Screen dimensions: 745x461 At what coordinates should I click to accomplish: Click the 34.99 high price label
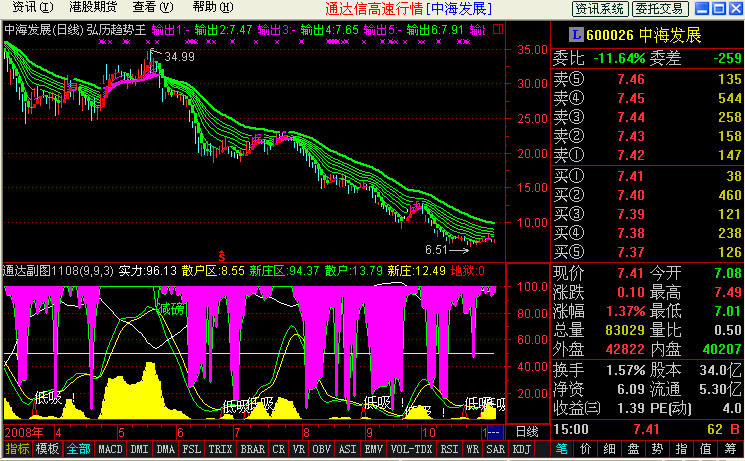pyautogui.click(x=179, y=57)
